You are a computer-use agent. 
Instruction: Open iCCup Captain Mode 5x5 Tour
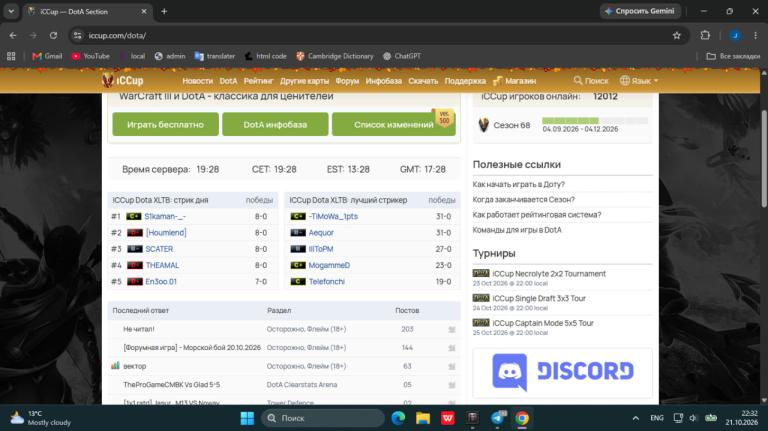[x=543, y=323]
